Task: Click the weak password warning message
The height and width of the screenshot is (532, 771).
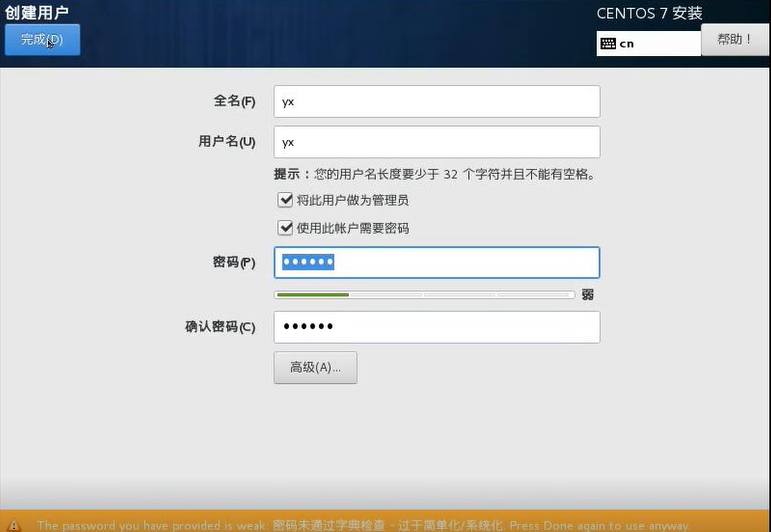Action: pos(363,526)
